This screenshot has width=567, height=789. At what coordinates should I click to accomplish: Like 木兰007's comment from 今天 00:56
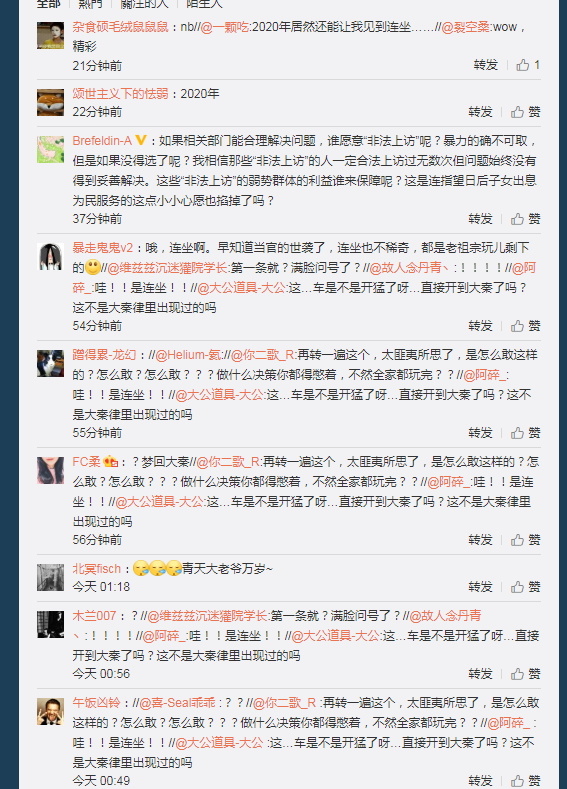coord(526,674)
